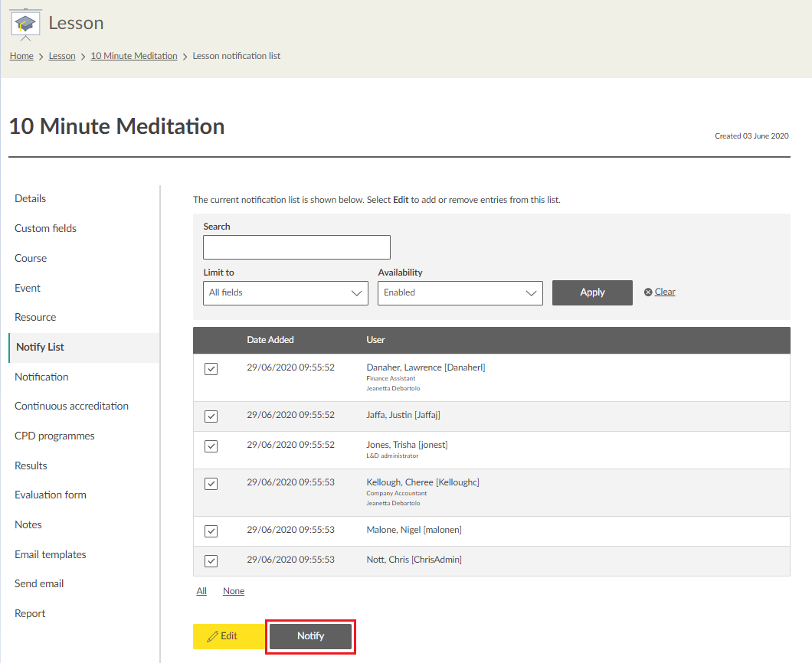Click the Apply filter button

point(592,292)
